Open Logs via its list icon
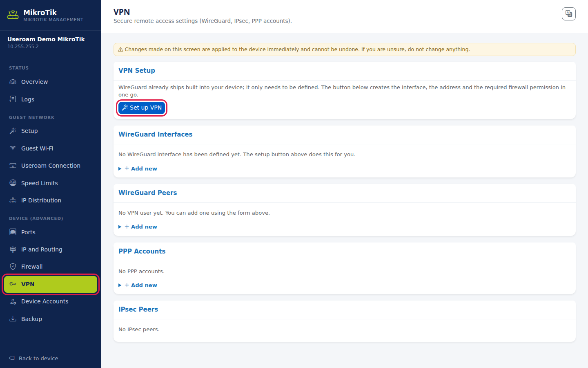This screenshot has height=368, width=588. (x=13, y=99)
